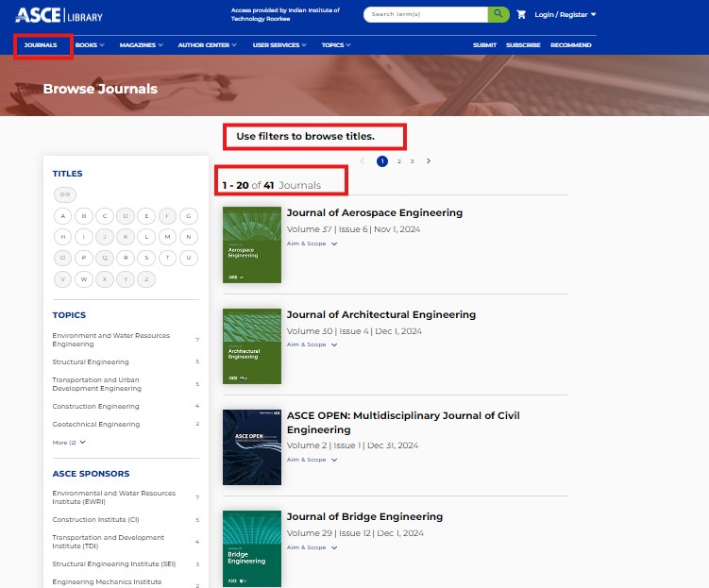
Task: Expand More topics list
Action: tap(69, 442)
